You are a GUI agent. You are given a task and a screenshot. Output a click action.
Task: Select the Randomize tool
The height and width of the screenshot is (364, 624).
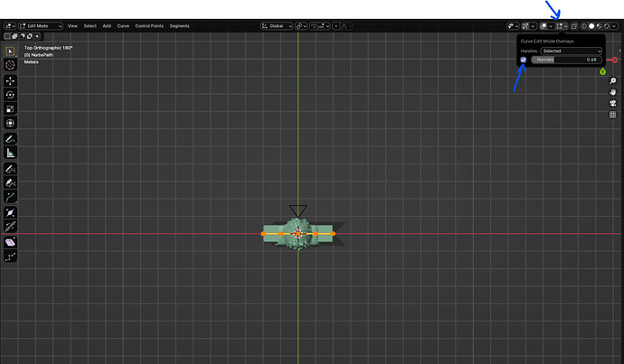click(x=10, y=257)
